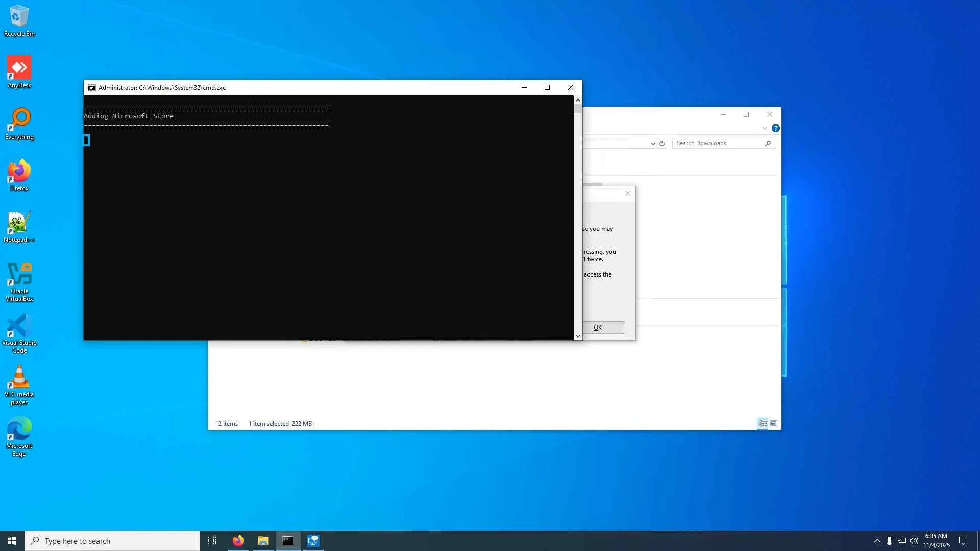Expand the Explorer address bar history dropdown
The image size is (980, 551).
[x=653, y=144]
